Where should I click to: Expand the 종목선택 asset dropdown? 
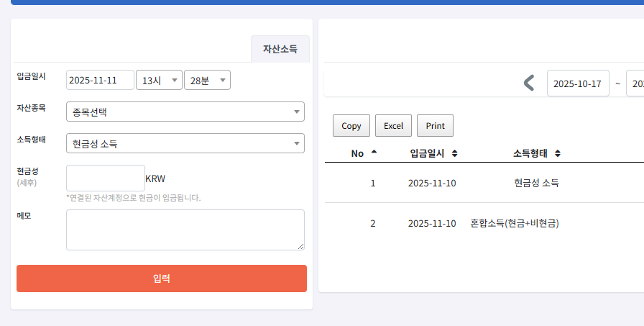(185, 112)
